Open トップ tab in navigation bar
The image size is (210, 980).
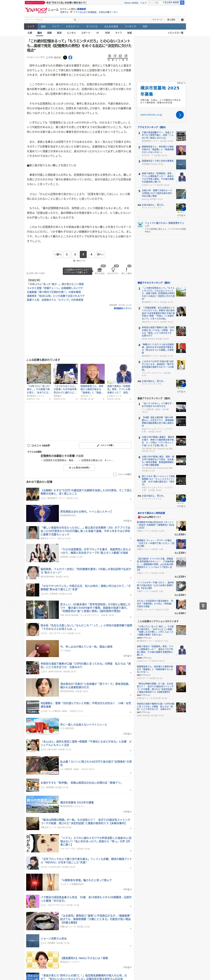coord(31,27)
